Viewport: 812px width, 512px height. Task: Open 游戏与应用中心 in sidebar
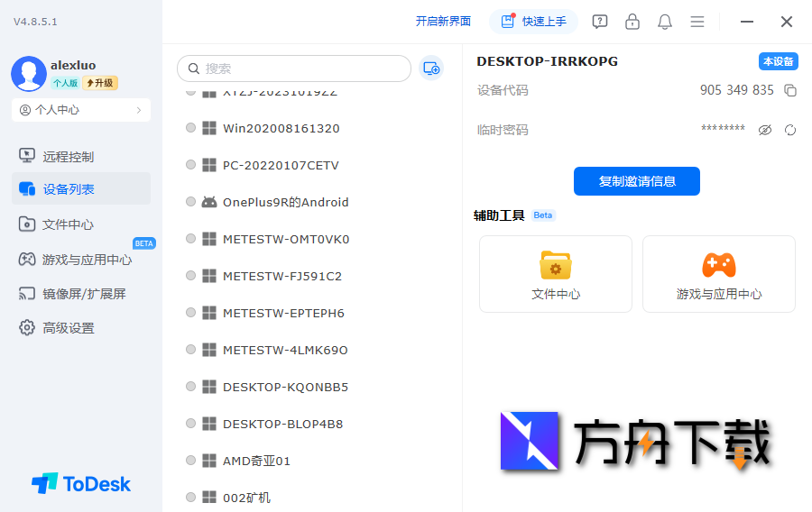coord(81,259)
